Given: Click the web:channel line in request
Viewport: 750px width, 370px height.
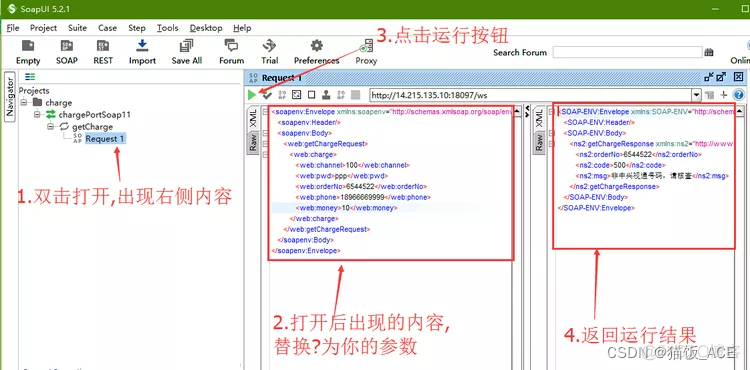Looking at the screenshot, I should point(353,165).
